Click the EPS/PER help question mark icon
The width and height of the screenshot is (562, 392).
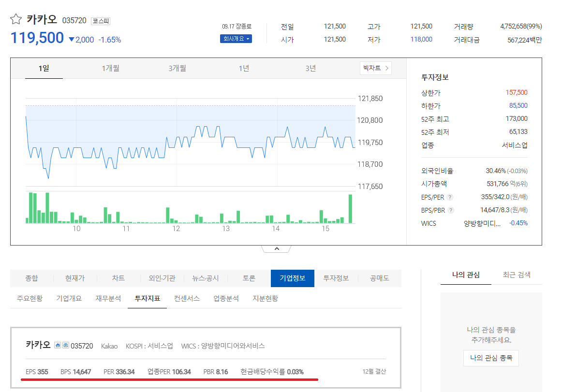tap(450, 197)
